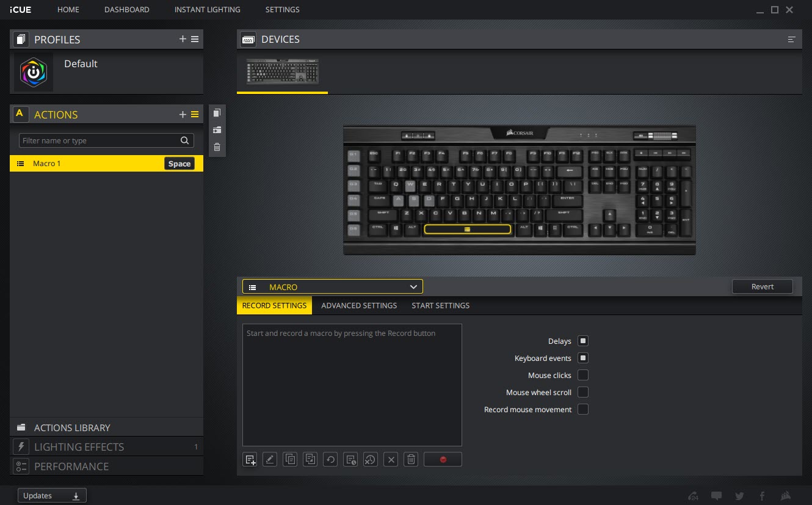Screen dimensions: 812x505
Task: Select the Default profile name
Action: pyautogui.click(x=81, y=64)
